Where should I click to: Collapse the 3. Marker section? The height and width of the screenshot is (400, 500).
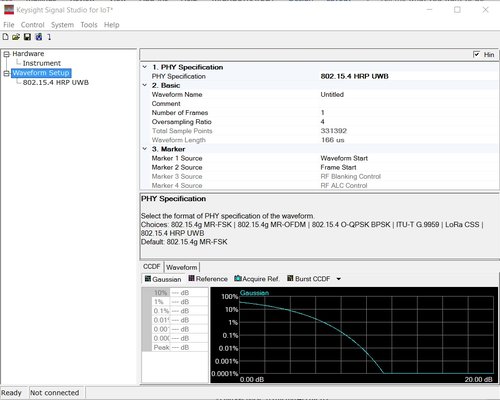(145, 149)
